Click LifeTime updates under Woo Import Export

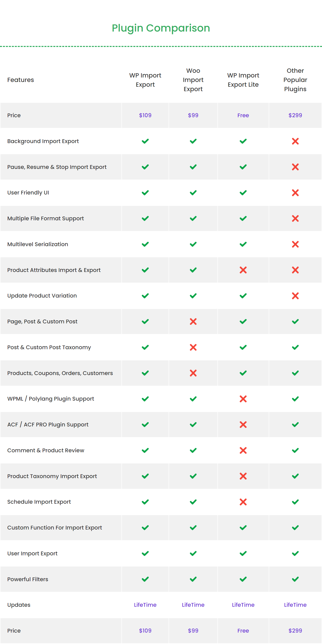tap(193, 605)
